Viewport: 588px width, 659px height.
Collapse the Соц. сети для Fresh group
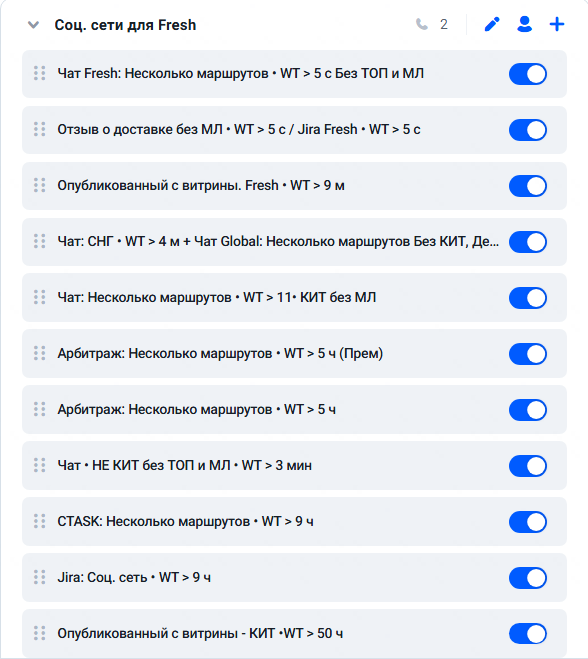34,25
